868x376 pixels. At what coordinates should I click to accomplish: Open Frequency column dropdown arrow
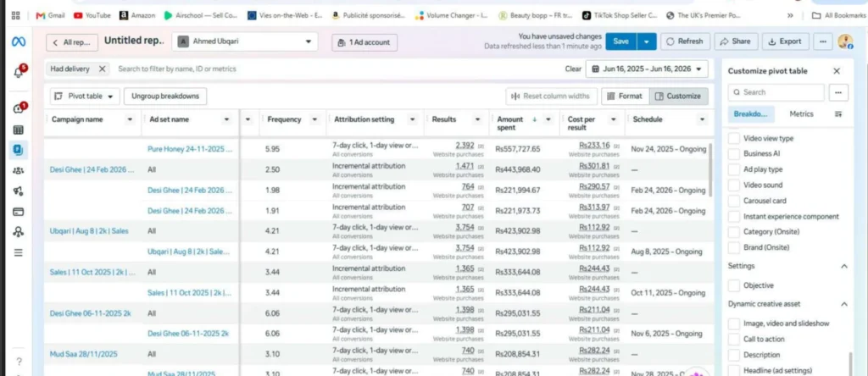(314, 119)
